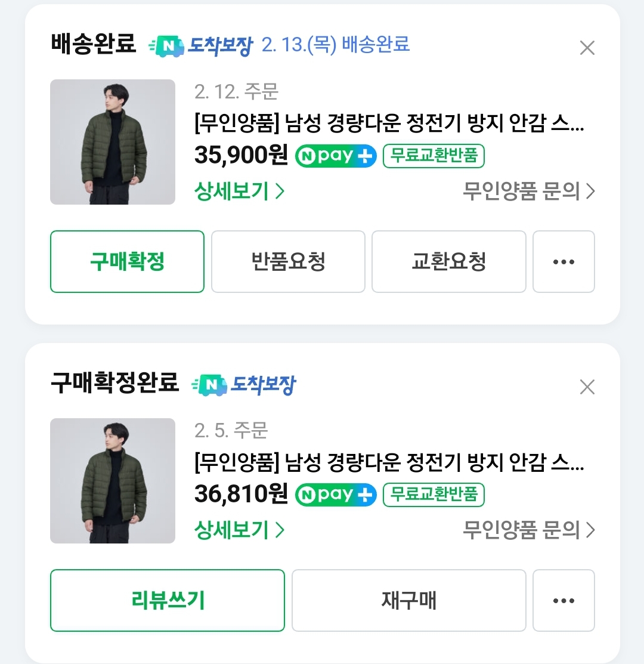Open 상세보기 for the 2. 5. order
Image resolution: width=644 pixels, height=664 pixels.
click(239, 530)
